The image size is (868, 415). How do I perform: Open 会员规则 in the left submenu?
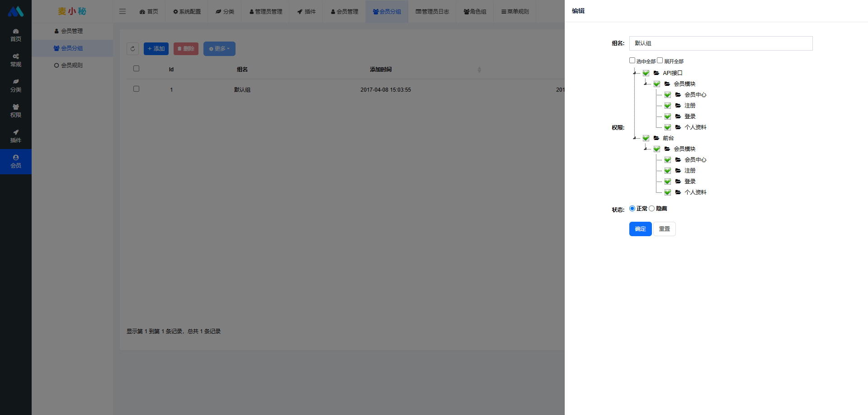pyautogui.click(x=72, y=65)
